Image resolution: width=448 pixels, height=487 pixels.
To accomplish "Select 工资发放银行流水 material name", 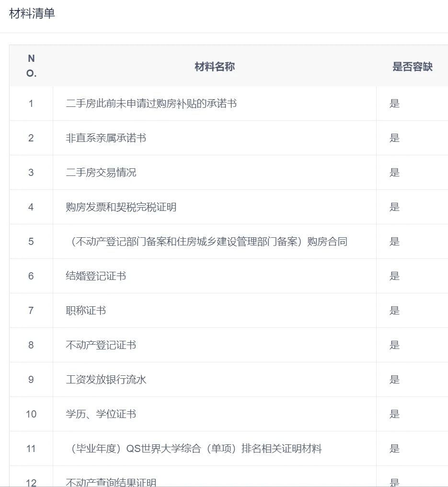I will pyautogui.click(x=106, y=379).
